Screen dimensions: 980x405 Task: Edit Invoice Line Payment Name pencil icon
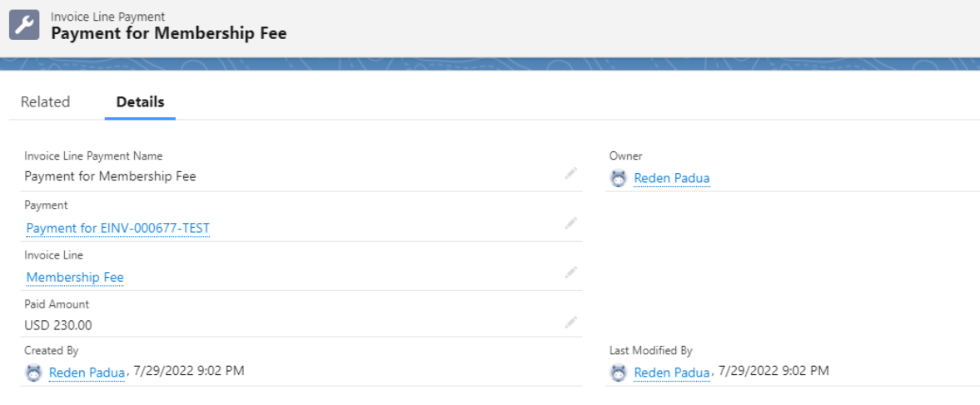click(x=570, y=174)
